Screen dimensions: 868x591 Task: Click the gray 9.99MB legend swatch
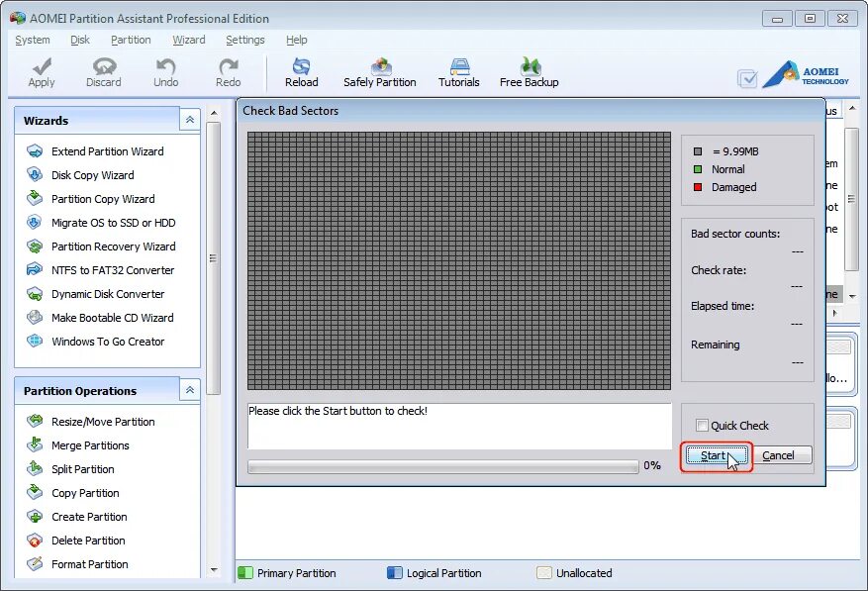click(x=698, y=151)
